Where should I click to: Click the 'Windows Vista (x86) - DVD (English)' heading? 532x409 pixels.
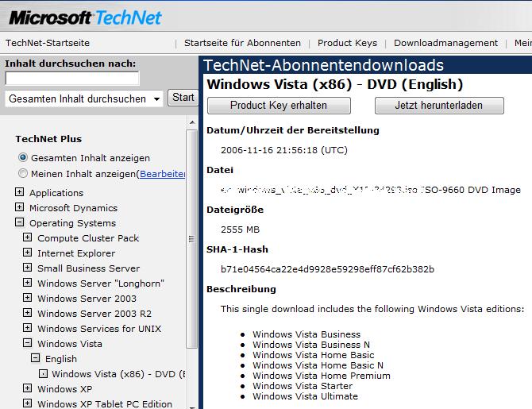pyautogui.click(x=335, y=84)
